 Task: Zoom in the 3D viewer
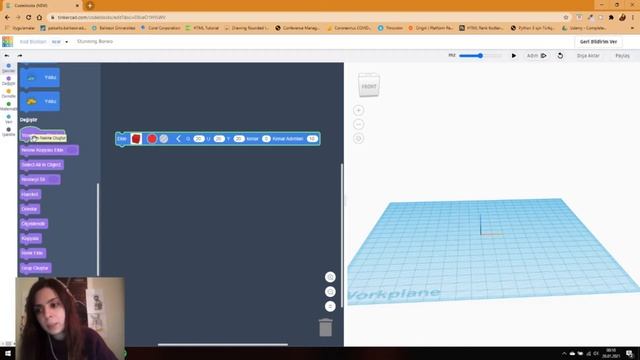[358, 110]
